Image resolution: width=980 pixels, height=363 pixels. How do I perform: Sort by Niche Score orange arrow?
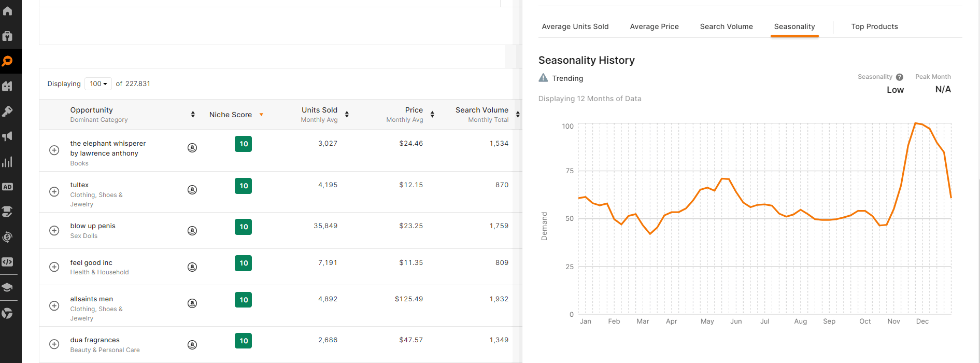(x=261, y=115)
